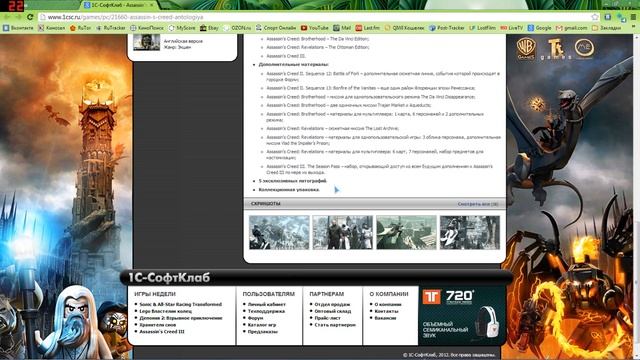The width and height of the screenshot is (640, 360).
Task: Open the КиноПоиск bookmark
Action: [x=147, y=28]
